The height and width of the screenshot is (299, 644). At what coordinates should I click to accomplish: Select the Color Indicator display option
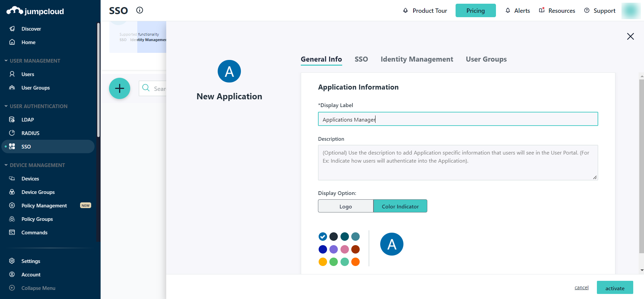coord(400,206)
